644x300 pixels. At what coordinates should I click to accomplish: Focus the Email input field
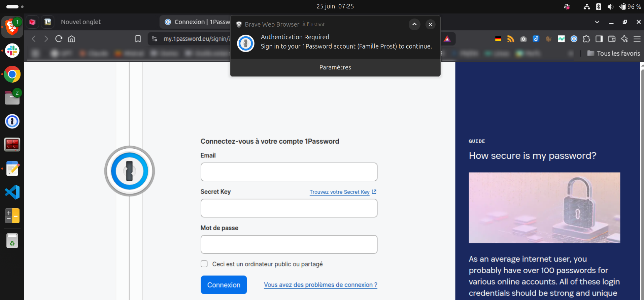[289, 172]
